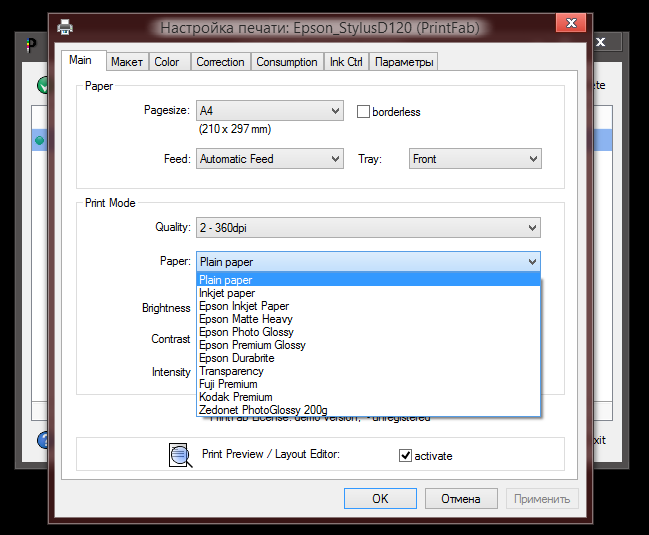Choose Kodak Premium option
Screen dimensions: 649x535
click(x=368, y=397)
